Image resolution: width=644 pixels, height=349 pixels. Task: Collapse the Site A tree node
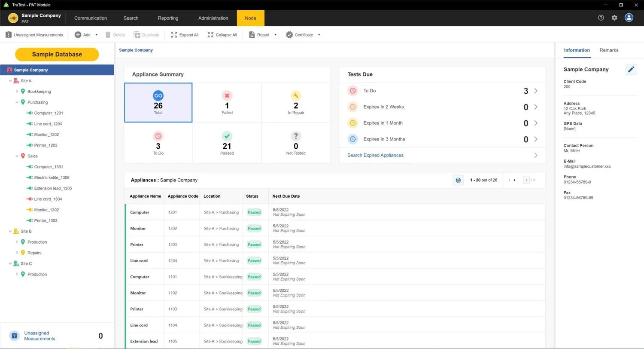pos(10,81)
